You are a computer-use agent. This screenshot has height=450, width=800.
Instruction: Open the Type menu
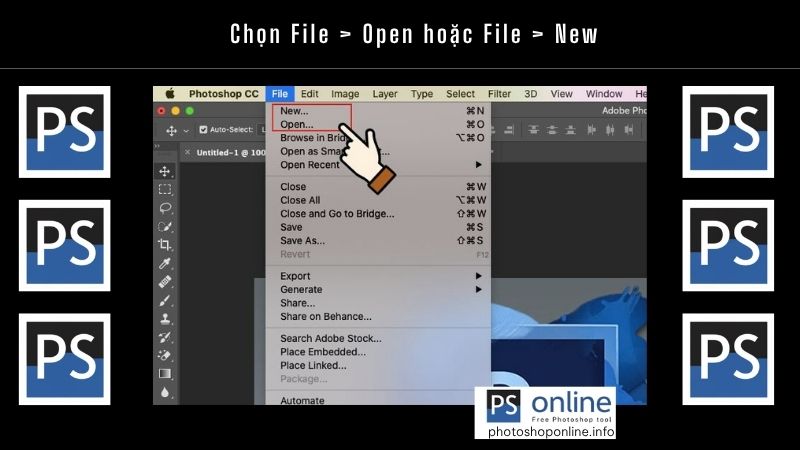(x=421, y=94)
